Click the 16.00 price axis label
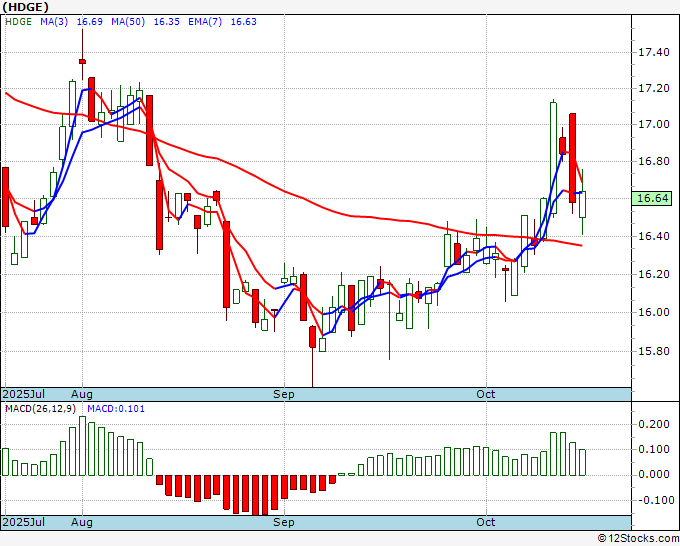The height and width of the screenshot is (546, 680). click(x=654, y=312)
